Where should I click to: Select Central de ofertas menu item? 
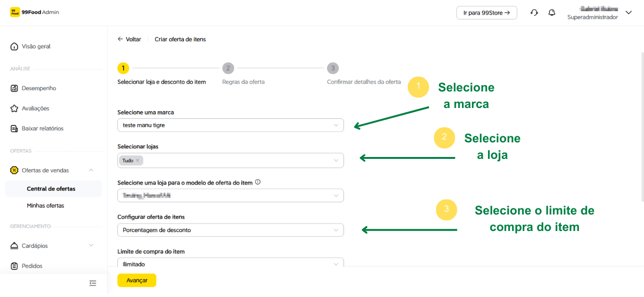coord(51,189)
